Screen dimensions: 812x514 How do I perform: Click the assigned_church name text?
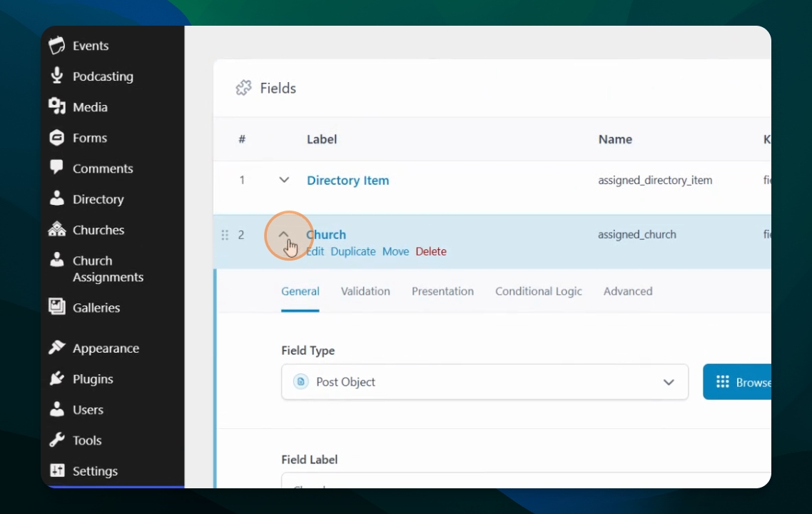(x=637, y=234)
